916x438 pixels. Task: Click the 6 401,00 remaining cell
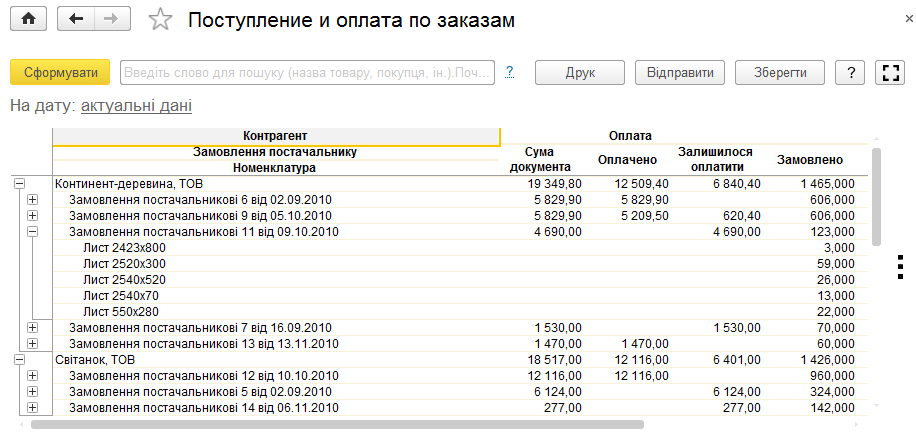tap(736, 359)
